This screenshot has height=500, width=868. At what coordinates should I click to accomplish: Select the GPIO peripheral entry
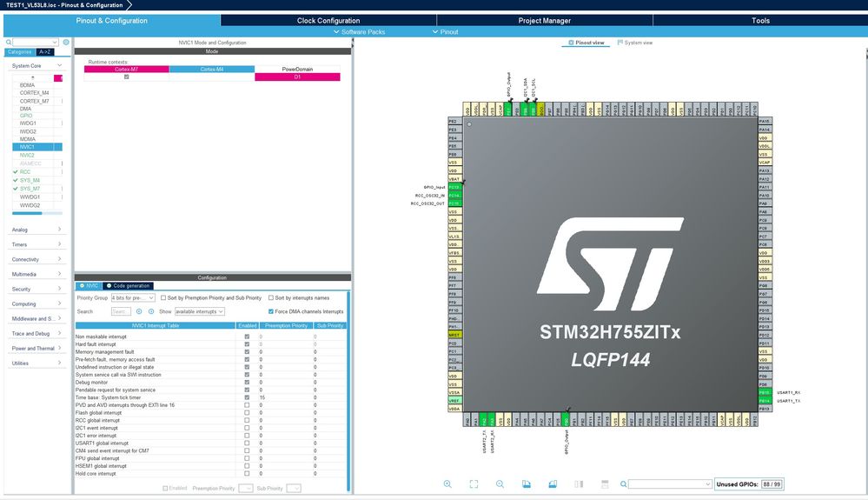click(x=26, y=116)
